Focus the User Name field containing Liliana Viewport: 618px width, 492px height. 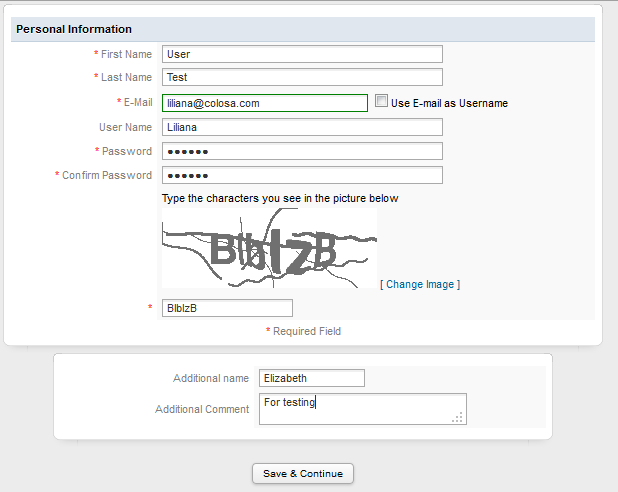302,127
